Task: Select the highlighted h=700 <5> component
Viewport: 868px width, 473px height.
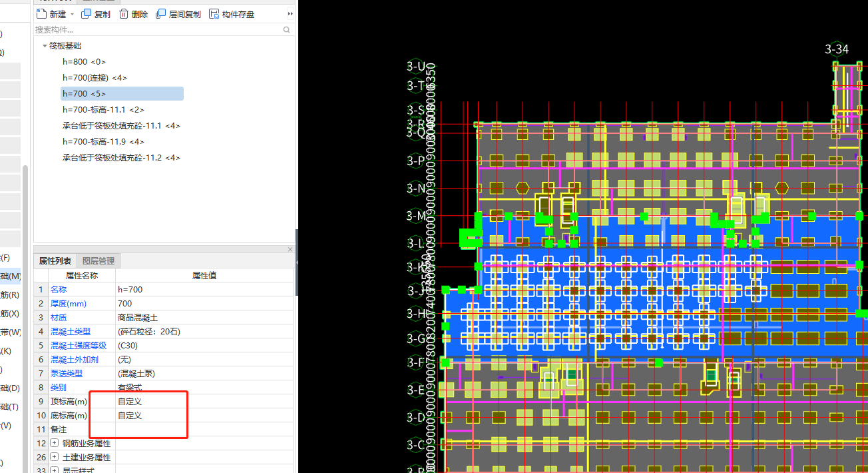Action: (122, 94)
